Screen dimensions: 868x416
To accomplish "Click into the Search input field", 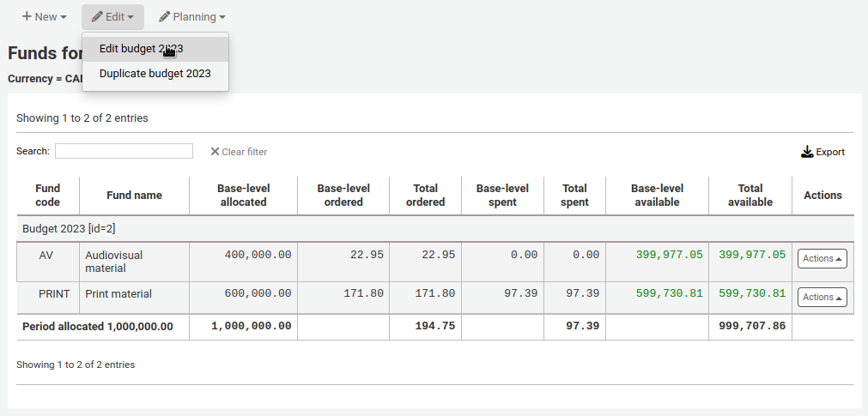I will [124, 151].
